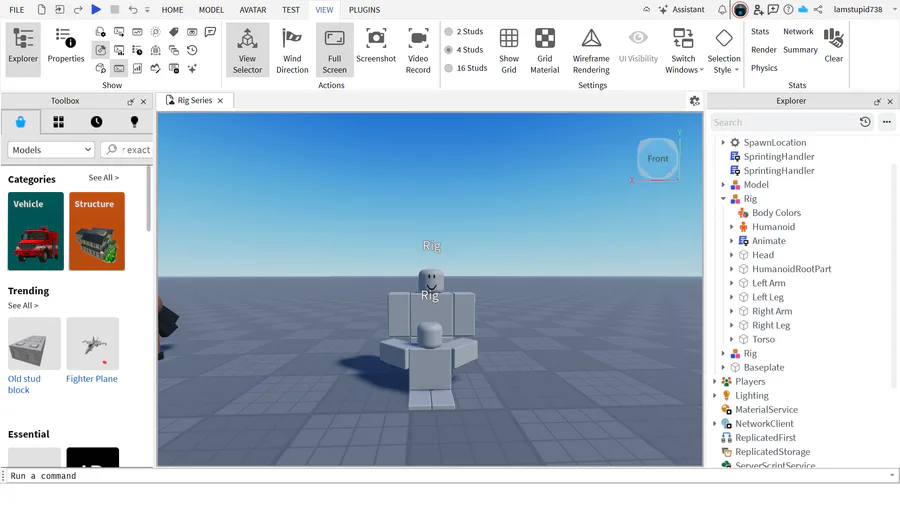Expand the Humanoid item arrow
This screenshot has width=900, height=506.
(x=731, y=227)
